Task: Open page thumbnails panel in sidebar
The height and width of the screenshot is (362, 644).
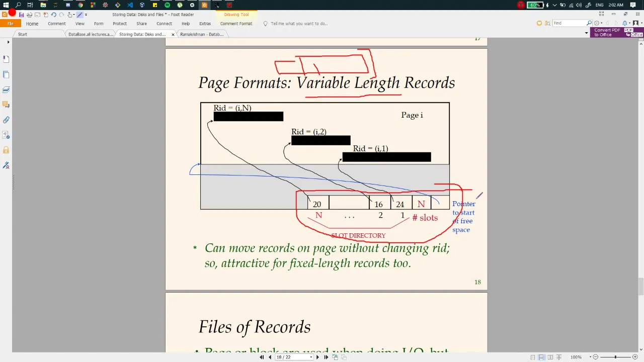Action: [x=6, y=74]
